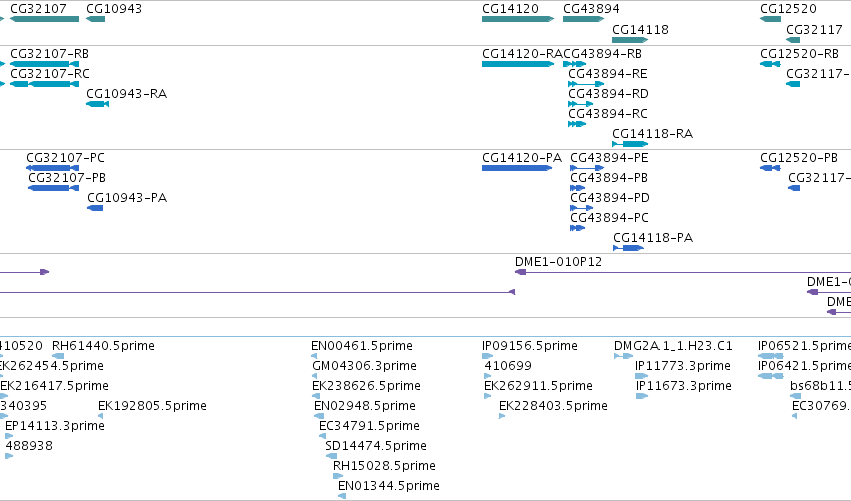Click EST IP09156.5prime
Viewport: 851px width, 501px height.
pos(487,357)
